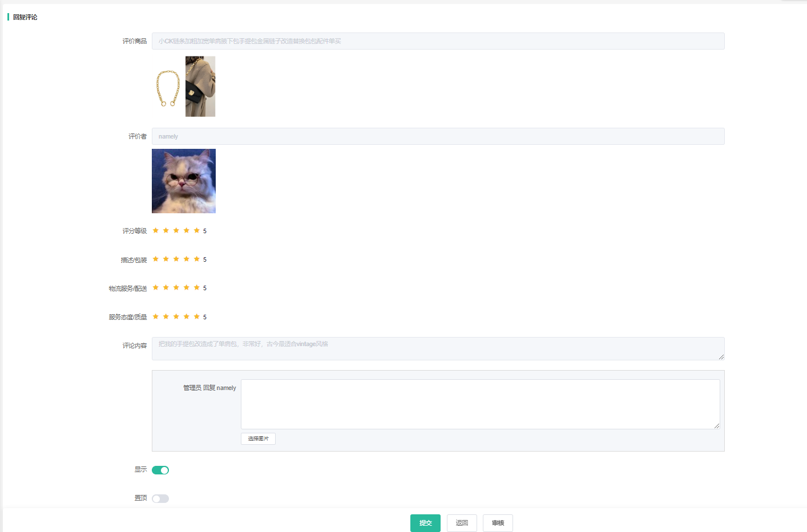Click the 返回 back button
This screenshot has height=532, width=807.
tap(462, 523)
